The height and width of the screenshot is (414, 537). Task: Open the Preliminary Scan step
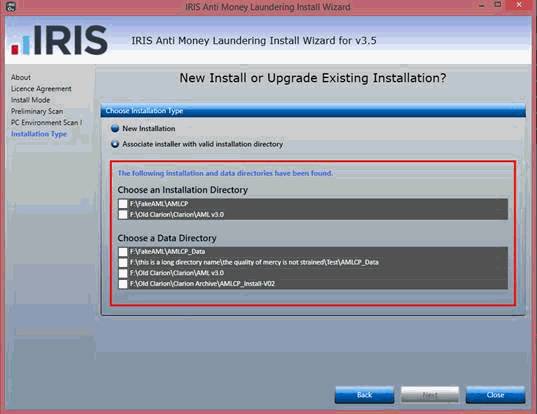37,111
